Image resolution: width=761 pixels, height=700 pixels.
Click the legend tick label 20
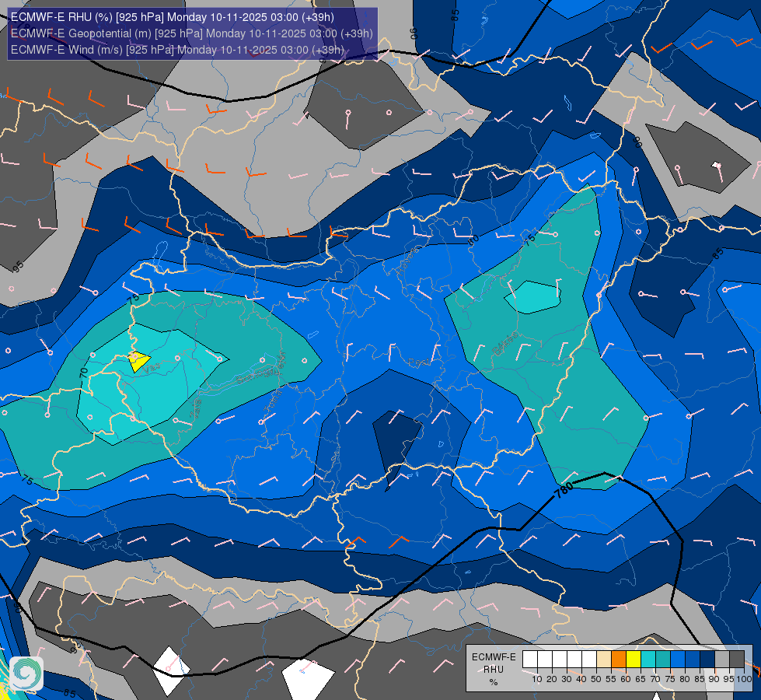click(552, 679)
